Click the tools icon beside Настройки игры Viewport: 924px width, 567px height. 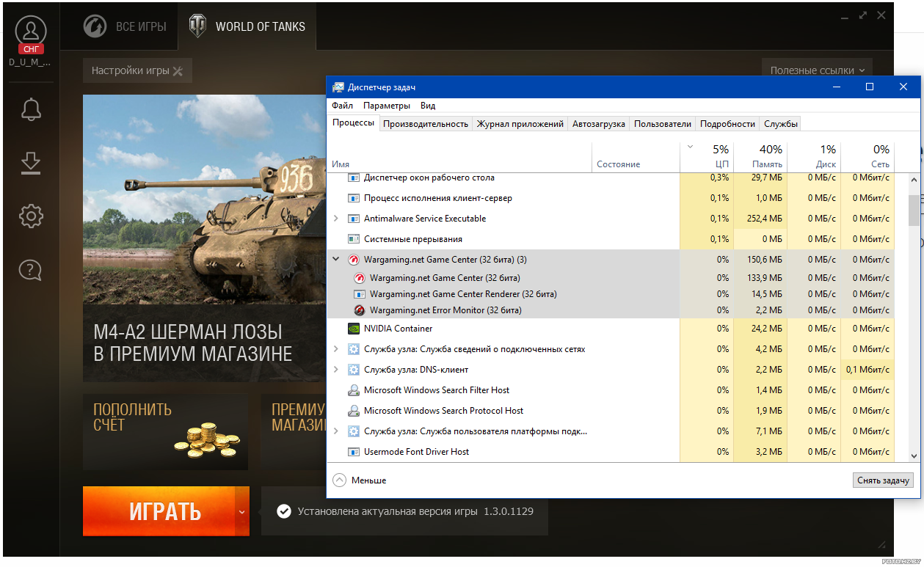[x=178, y=71]
